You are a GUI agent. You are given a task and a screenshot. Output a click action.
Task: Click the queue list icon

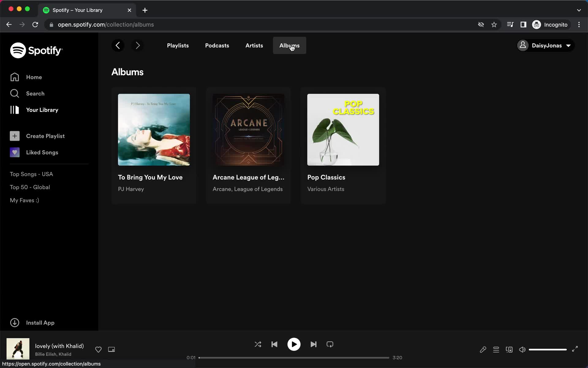click(496, 349)
